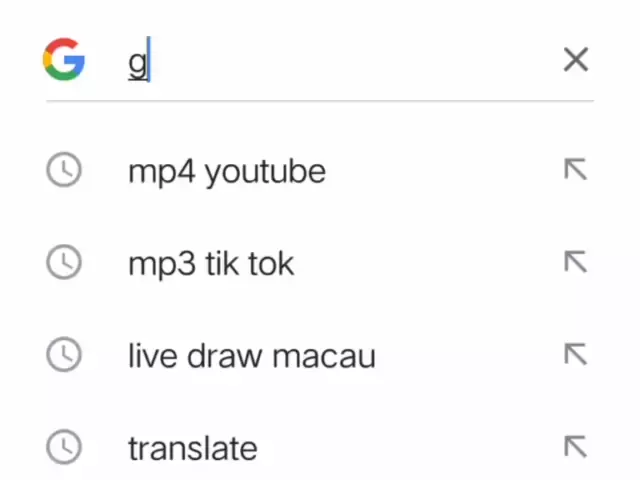640x480 pixels.
Task: Click the history clock beside translate
Action: 64,447
